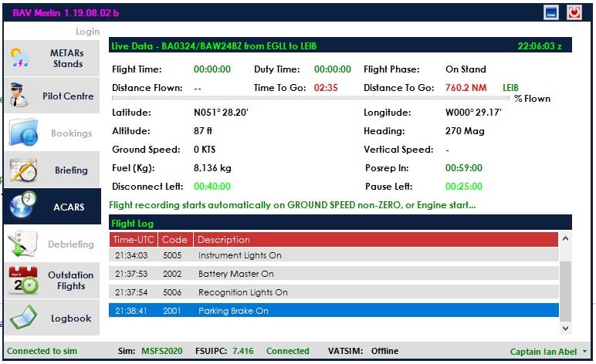Click the FSUIPC version 7.416
The width and height of the screenshot is (596, 364).
tap(243, 351)
